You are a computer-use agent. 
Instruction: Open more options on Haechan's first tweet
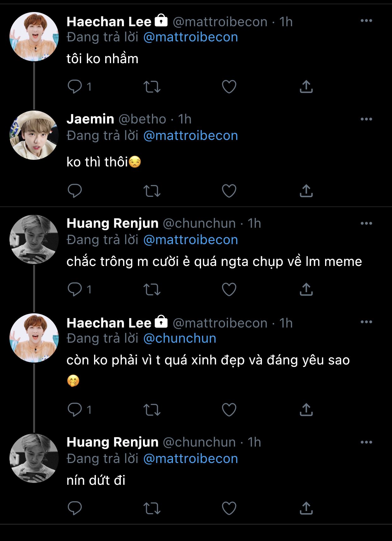(x=366, y=21)
